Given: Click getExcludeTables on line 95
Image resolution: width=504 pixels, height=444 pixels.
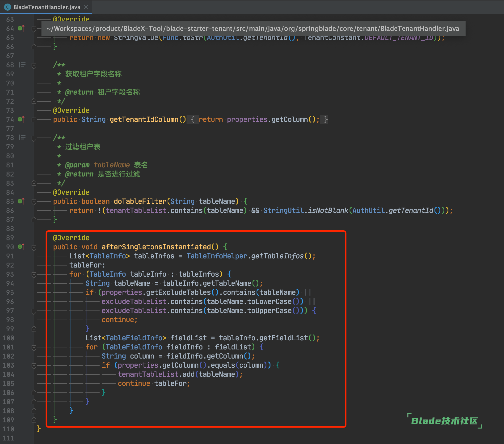Looking at the screenshot, I should 178,293.
